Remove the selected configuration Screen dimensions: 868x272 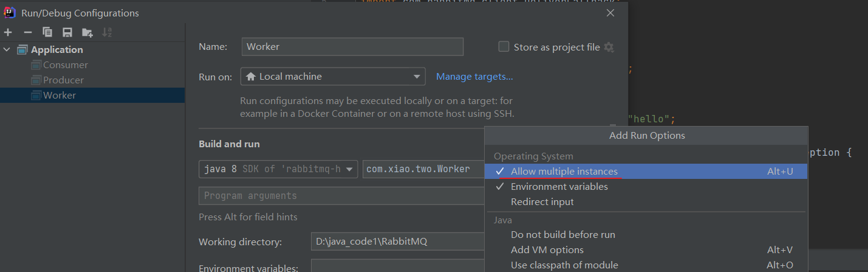27,32
